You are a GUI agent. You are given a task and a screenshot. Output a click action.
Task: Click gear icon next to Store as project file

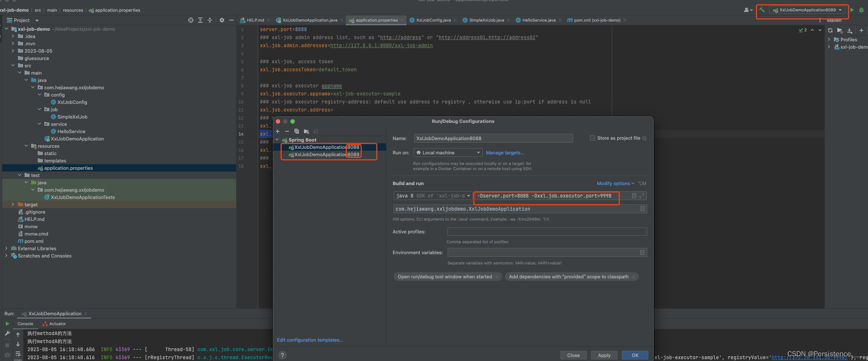point(645,138)
